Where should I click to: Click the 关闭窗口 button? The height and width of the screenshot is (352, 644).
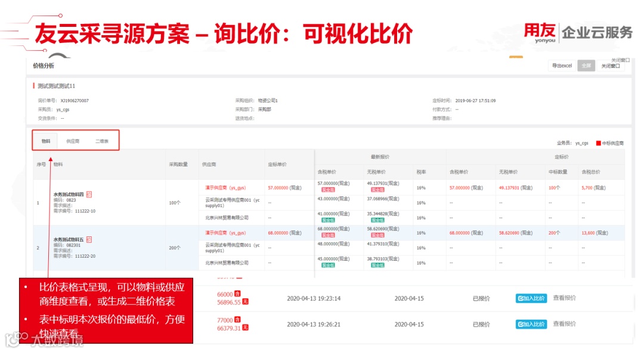tap(611, 66)
